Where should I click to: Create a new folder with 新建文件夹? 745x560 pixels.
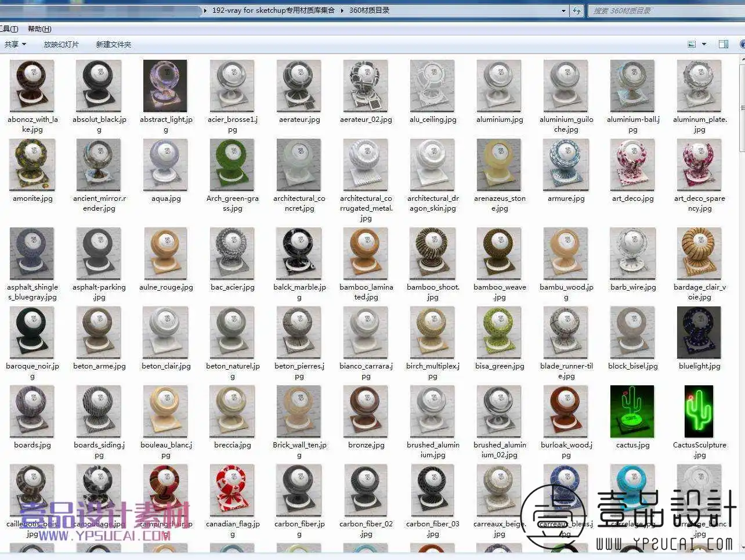(x=113, y=44)
